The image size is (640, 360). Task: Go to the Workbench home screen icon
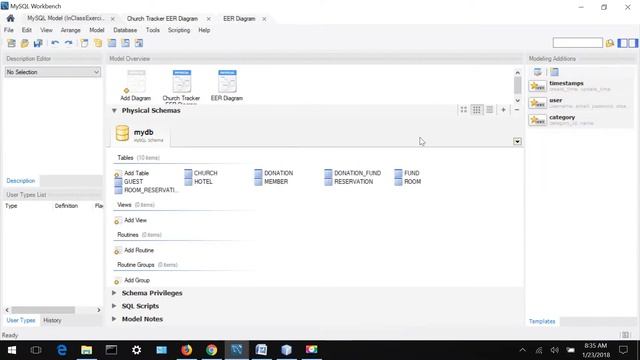(x=11, y=18)
